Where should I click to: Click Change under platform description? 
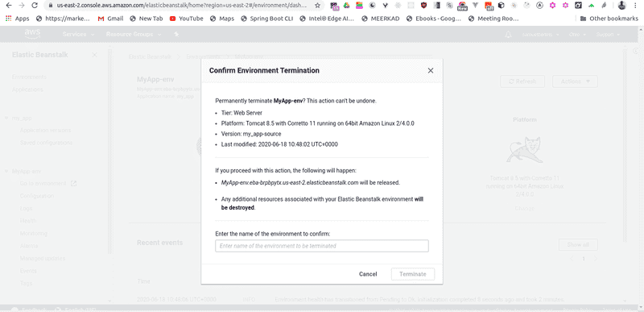(x=525, y=209)
